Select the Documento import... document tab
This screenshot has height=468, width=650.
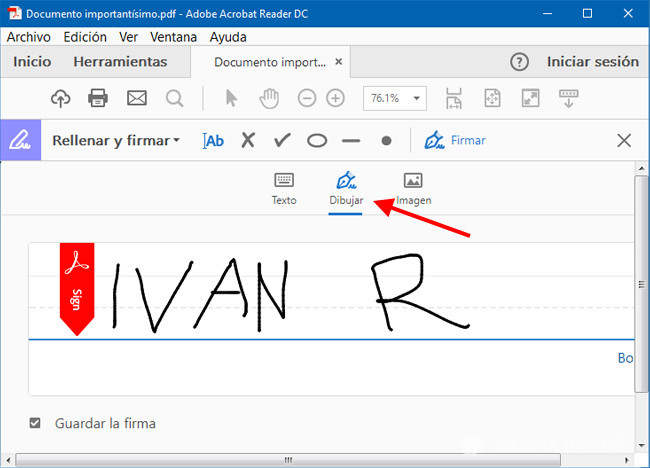[270, 62]
